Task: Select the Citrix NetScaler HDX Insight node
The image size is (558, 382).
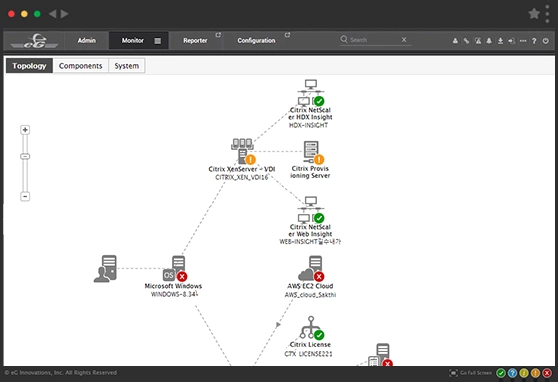Action: (x=311, y=93)
